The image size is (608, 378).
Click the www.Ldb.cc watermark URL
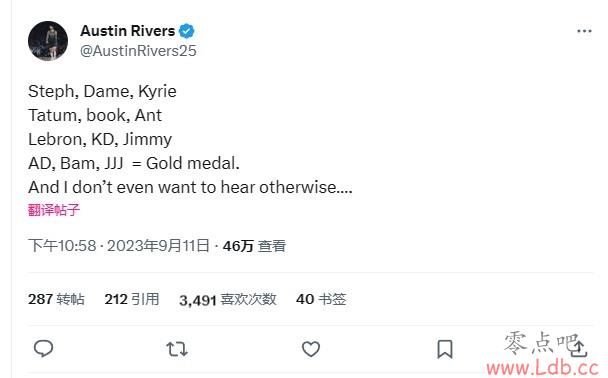tap(543, 367)
